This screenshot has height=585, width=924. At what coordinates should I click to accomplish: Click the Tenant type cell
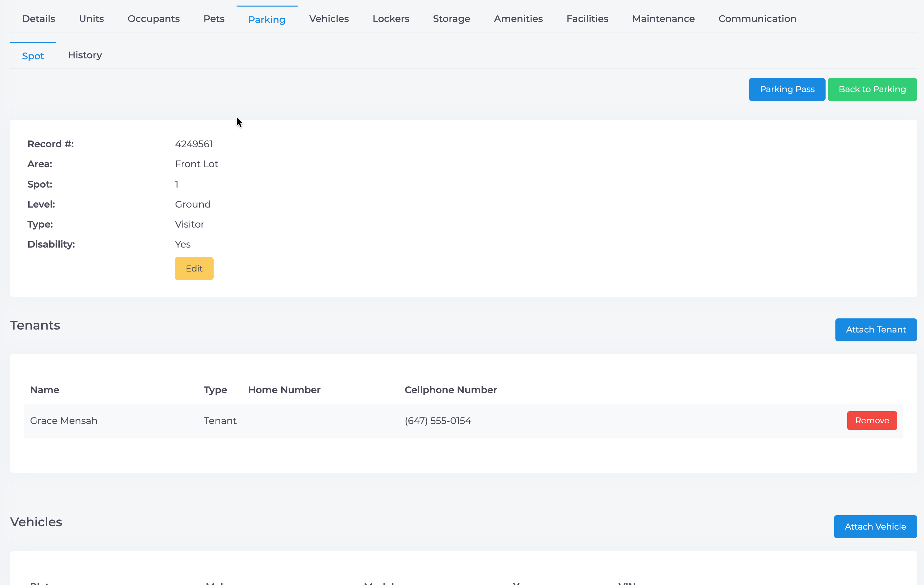coord(220,420)
